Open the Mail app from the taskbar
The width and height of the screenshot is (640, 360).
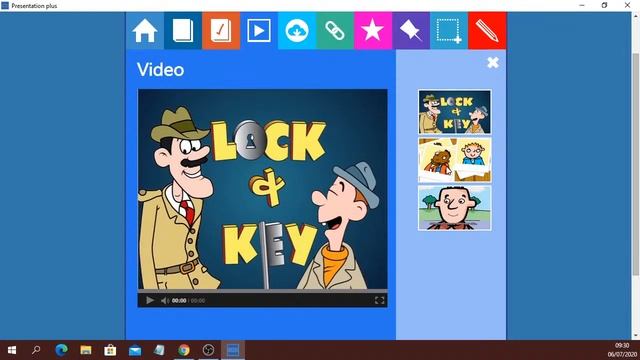(135, 350)
